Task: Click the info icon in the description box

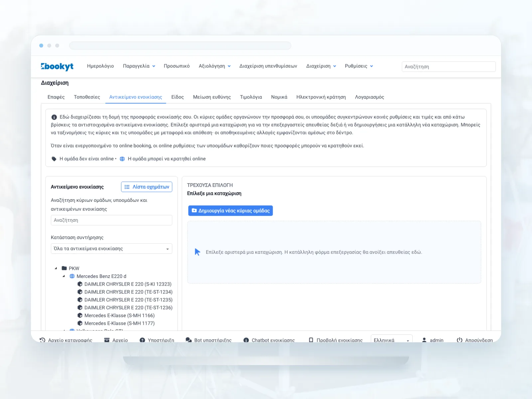Action: 54,117
